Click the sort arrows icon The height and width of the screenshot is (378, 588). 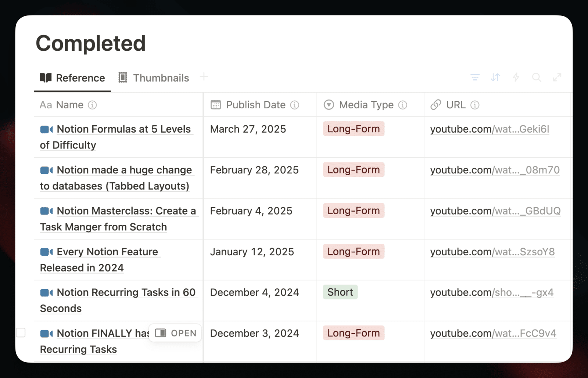pos(495,77)
